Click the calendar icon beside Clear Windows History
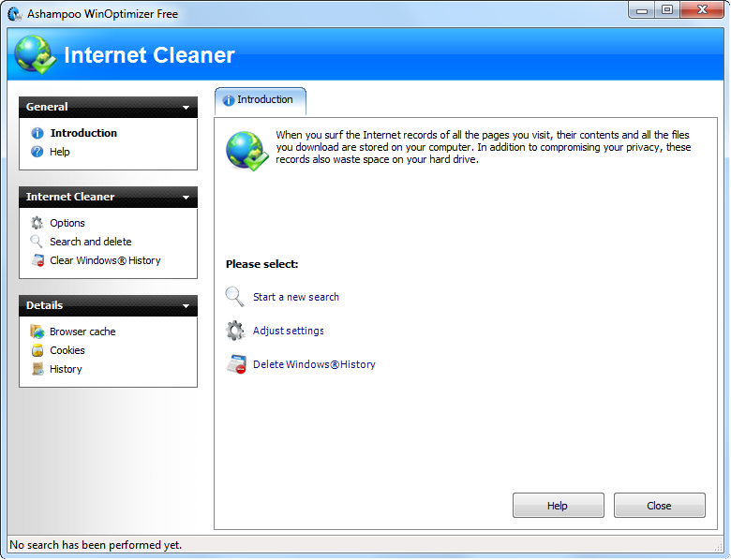The width and height of the screenshot is (731, 560). click(37, 260)
